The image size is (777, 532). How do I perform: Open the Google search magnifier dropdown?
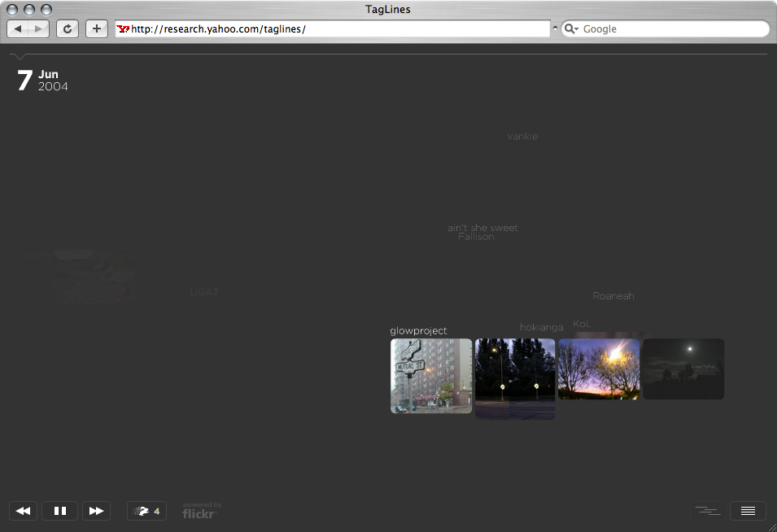pos(571,28)
